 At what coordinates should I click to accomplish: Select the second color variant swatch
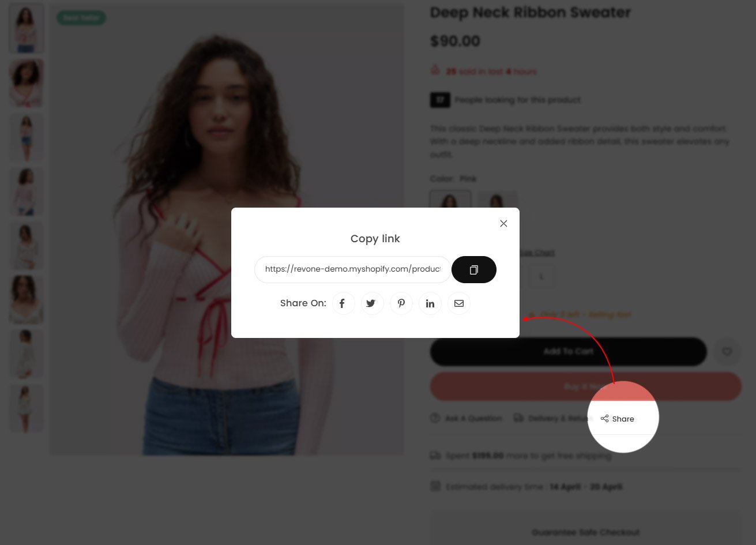[497, 200]
